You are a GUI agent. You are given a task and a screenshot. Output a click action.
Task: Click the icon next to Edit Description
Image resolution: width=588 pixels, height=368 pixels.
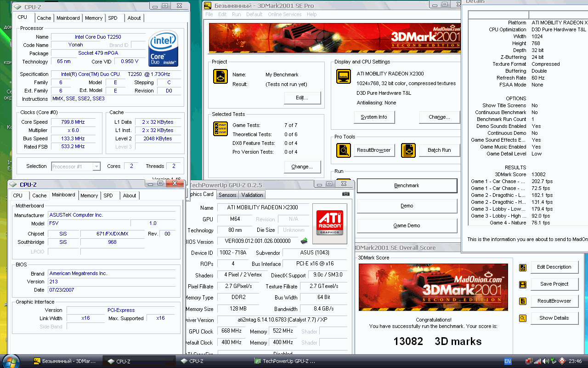(x=522, y=267)
